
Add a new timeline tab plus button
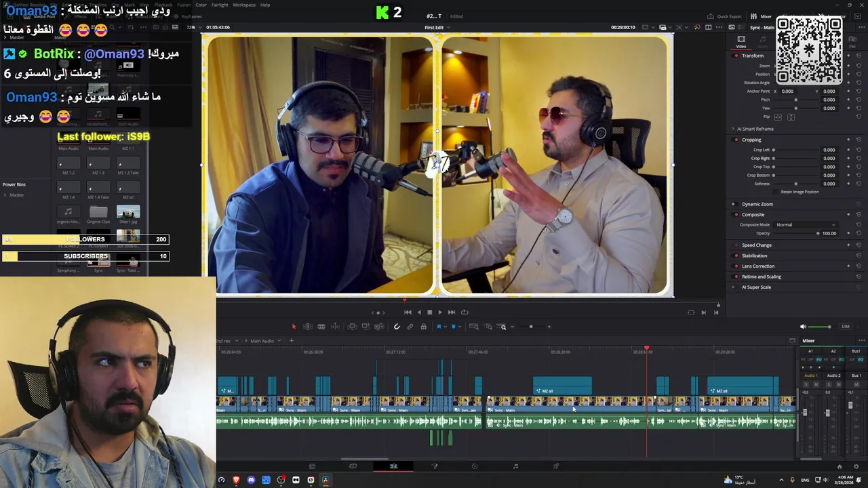[x=292, y=341]
